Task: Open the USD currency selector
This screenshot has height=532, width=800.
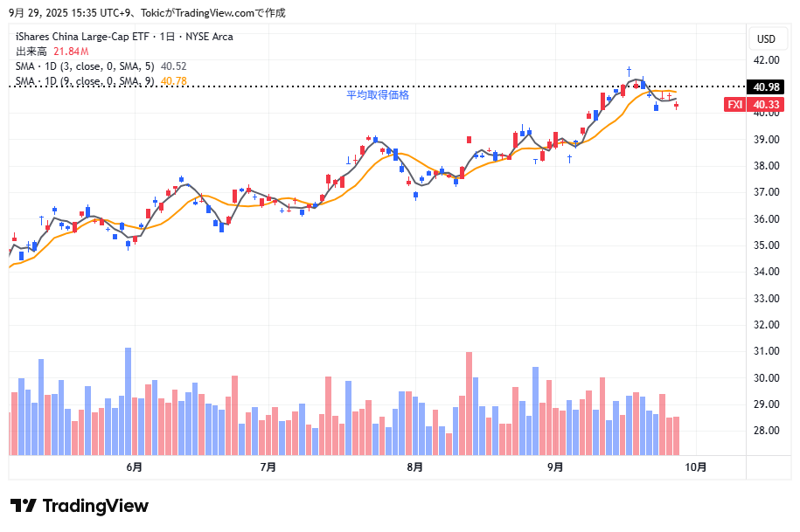Action: [765, 38]
